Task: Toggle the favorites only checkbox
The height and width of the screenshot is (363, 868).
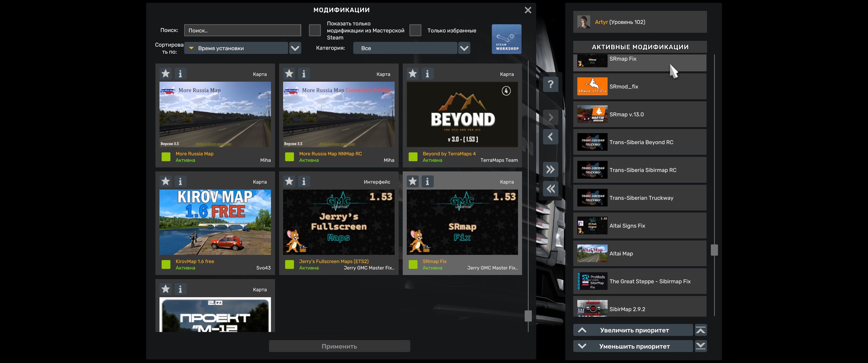Action: click(x=415, y=30)
